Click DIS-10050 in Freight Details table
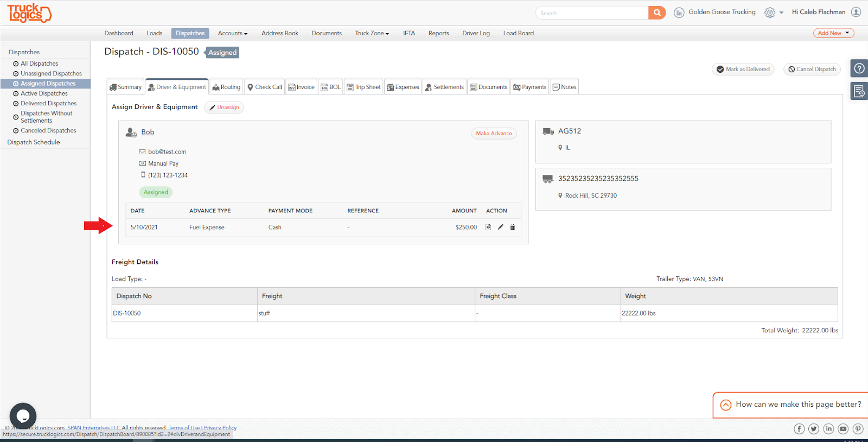 pos(127,313)
